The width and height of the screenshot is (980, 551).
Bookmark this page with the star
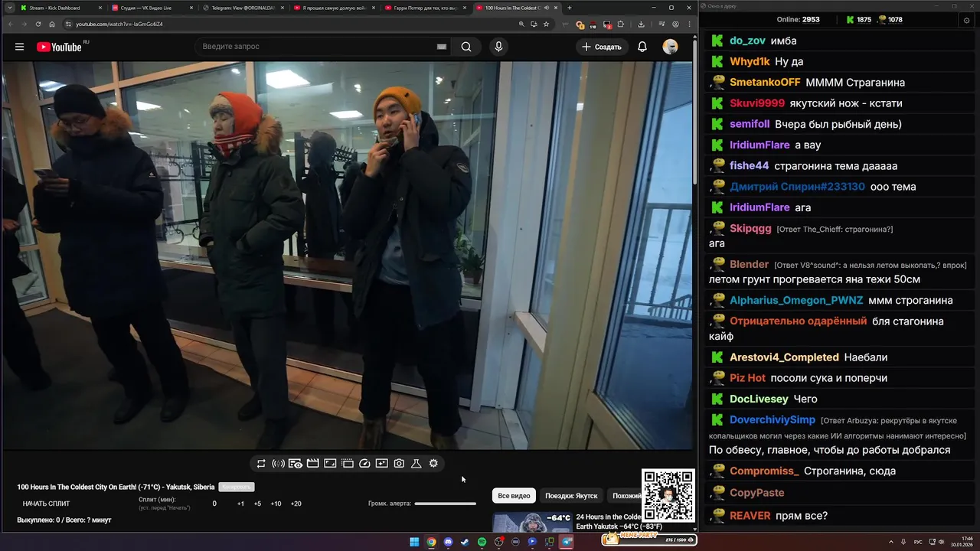click(546, 24)
